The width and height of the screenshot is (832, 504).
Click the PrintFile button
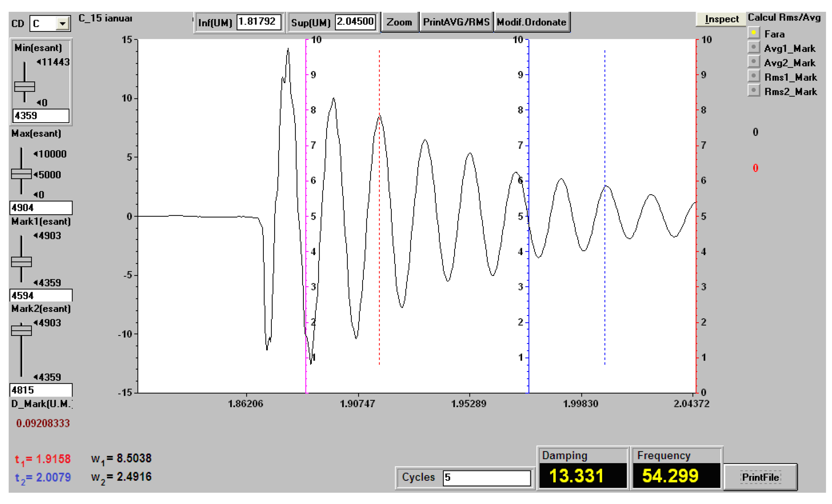(761, 477)
